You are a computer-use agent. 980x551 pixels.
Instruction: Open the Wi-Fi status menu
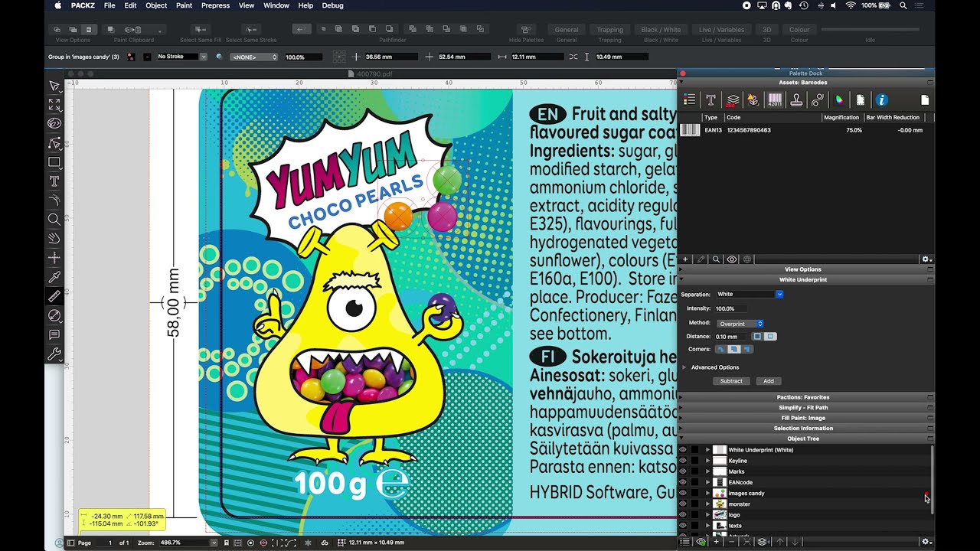pyautogui.click(x=851, y=5)
